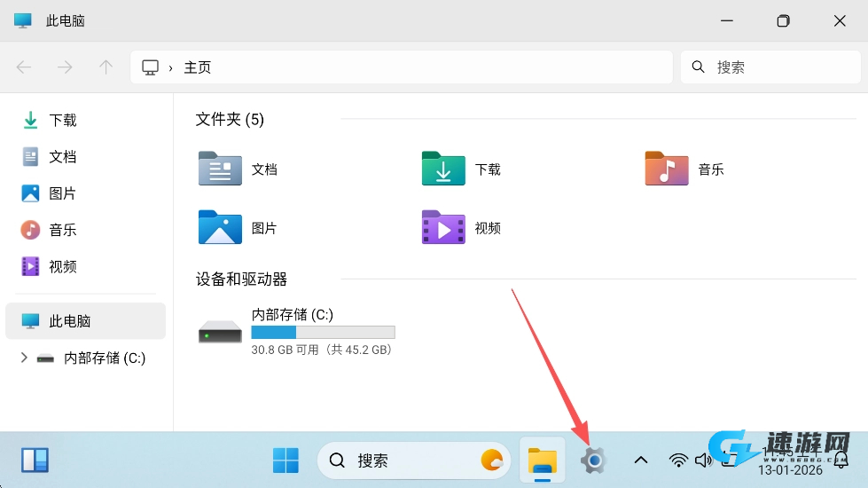The image size is (868, 488).
Task: Select the blue 图片 folder icon
Action: tap(220, 227)
